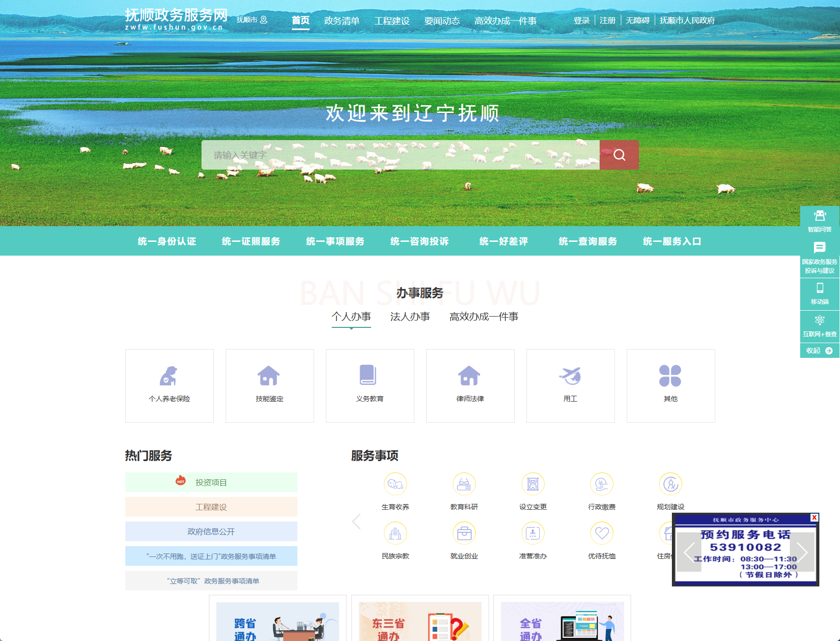选择优待抚恤爱心图标
Image resolution: width=840 pixels, height=641 pixels.
coord(601,533)
